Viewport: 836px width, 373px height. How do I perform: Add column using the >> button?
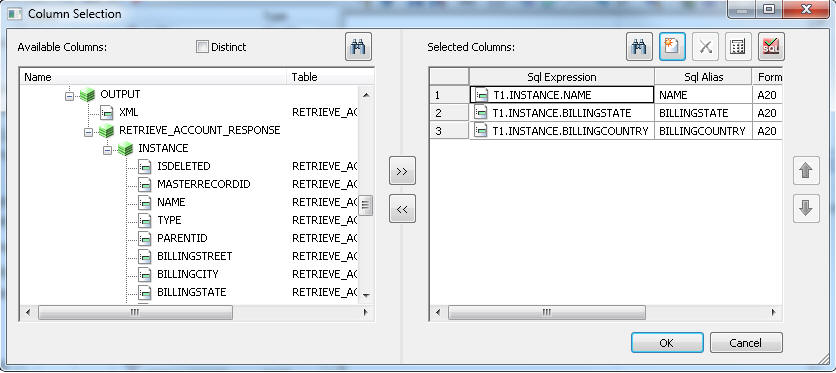coord(402,171)
